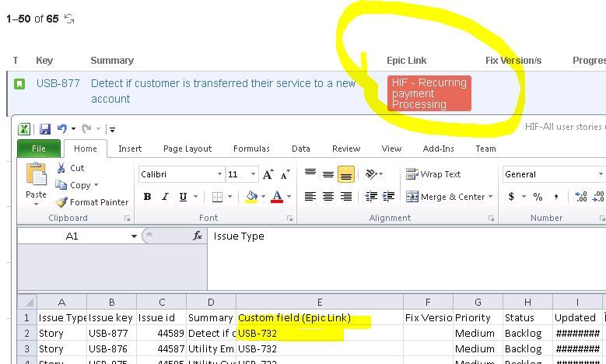Image resolution: width=606 pixels, height=364 pixels.
Task: Open the File tab
Action: click(39, 149)
